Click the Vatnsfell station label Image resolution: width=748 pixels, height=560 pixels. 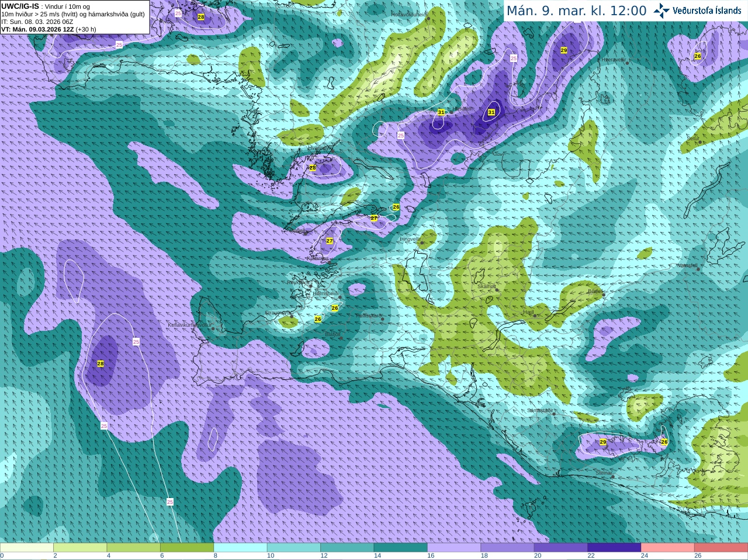click(687, 265)
